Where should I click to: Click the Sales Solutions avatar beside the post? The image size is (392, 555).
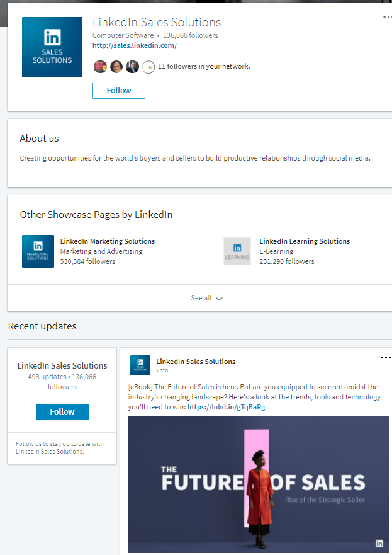pos(140,365)
